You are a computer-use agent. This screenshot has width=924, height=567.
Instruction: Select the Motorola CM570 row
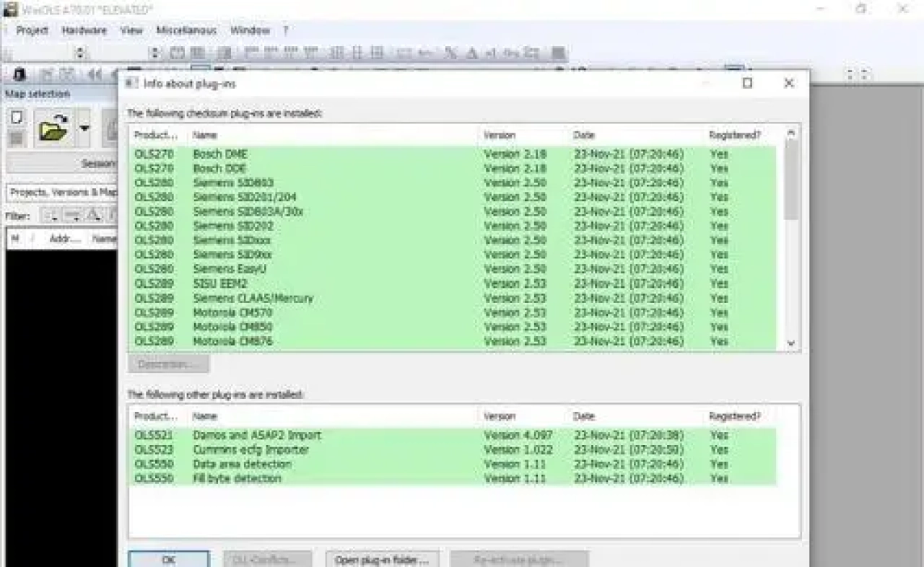pos(453,312)
